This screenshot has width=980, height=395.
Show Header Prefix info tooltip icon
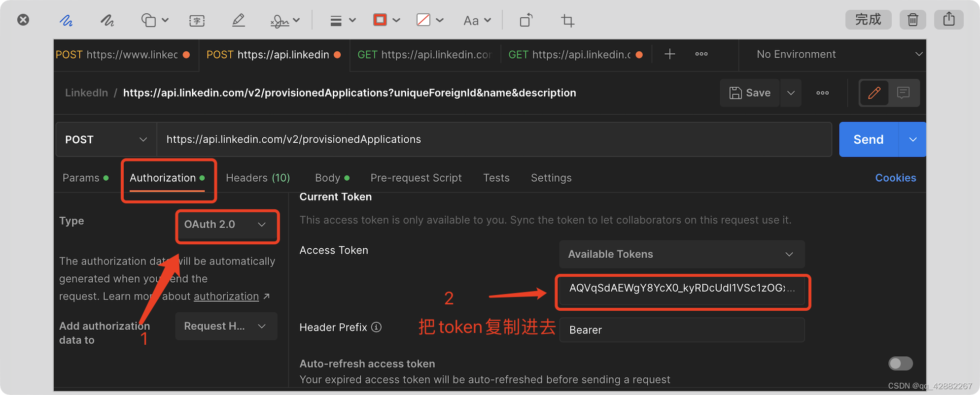(376, 327)
